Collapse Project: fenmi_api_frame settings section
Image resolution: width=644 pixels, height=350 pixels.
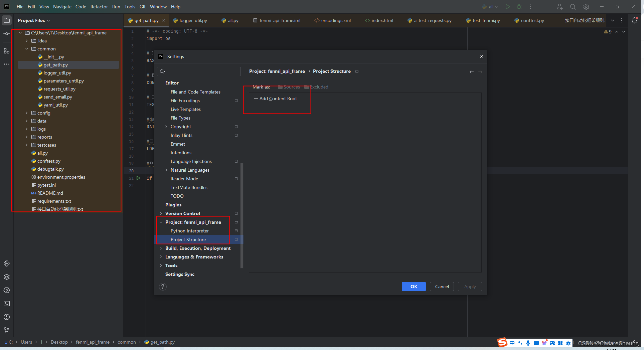pos(161,222)
